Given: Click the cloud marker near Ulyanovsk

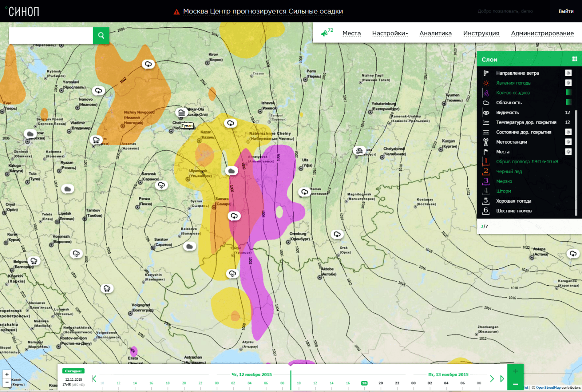Looking at the screenshot, I should coord(231,171).
